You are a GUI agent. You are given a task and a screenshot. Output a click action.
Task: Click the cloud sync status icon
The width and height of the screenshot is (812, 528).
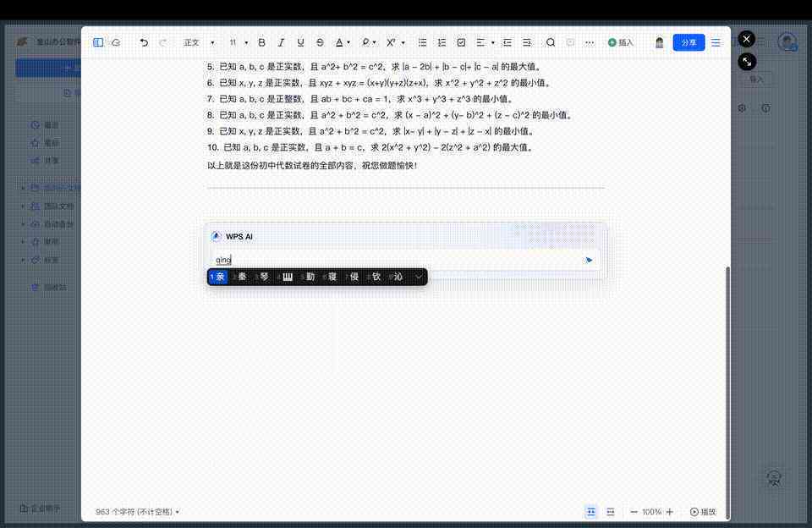(117, 42)
